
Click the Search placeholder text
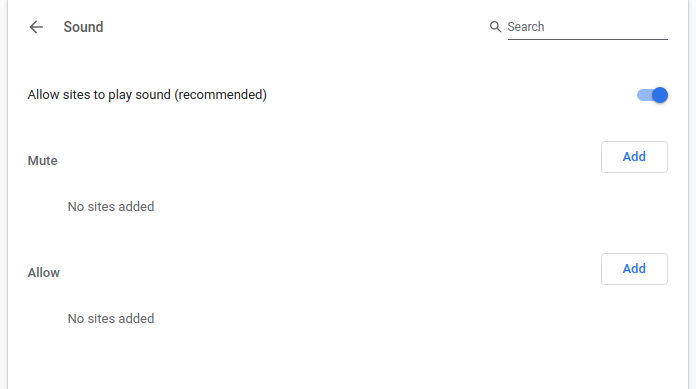pos(526,27)
